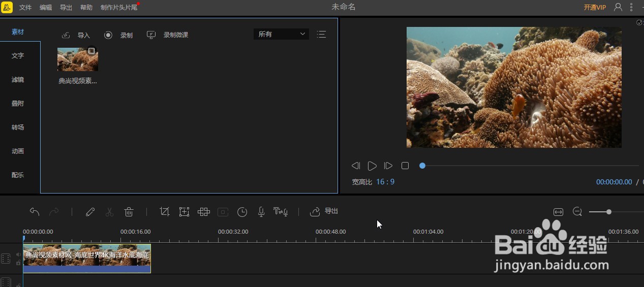
Task: Click the 00:00:32.00 timeline ruler mark
Action: click(x=233, y=232)
